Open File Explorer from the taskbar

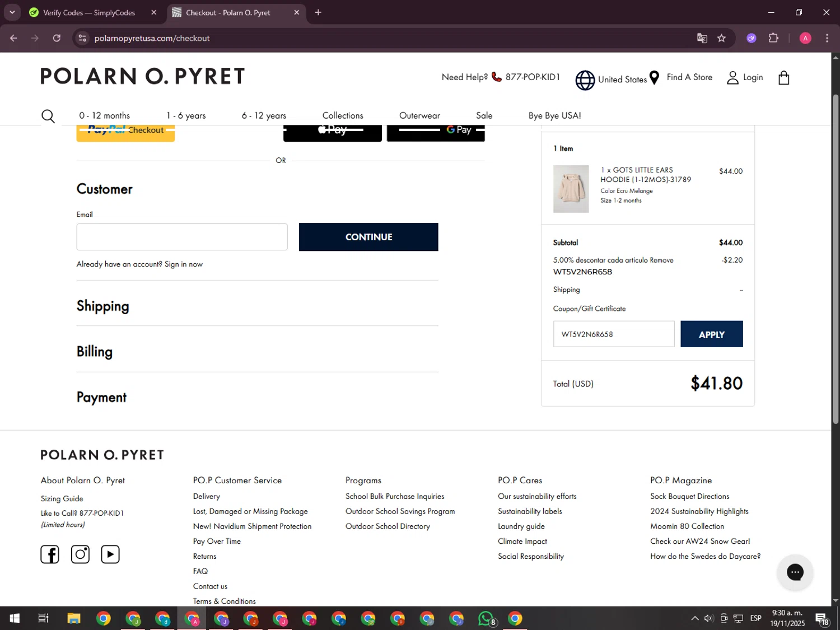74,618
